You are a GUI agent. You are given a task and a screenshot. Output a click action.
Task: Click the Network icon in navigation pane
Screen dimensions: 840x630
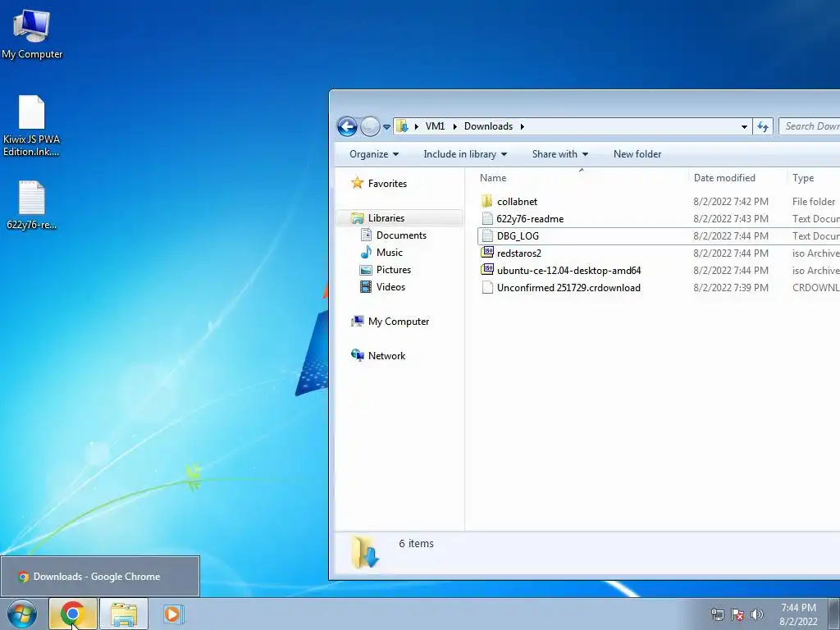(x=358, y=355)
